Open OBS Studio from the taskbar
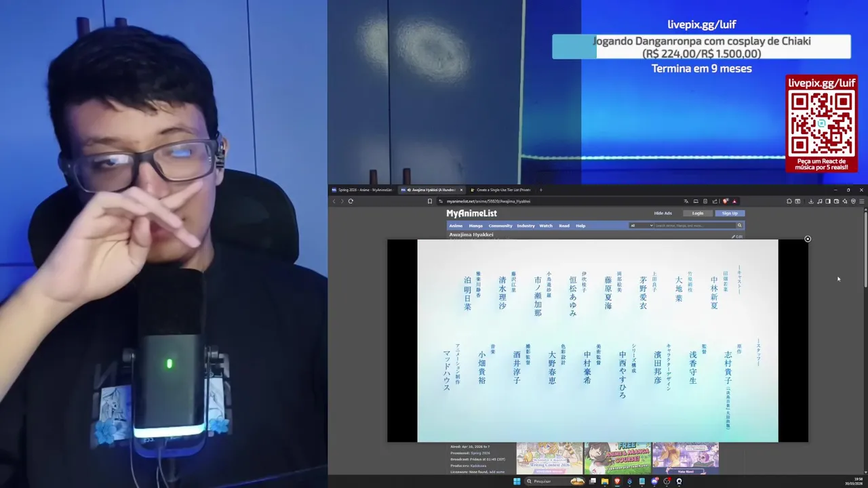This screenshot has width=868, height=488. pyautogui.click(x=667, y=481)
